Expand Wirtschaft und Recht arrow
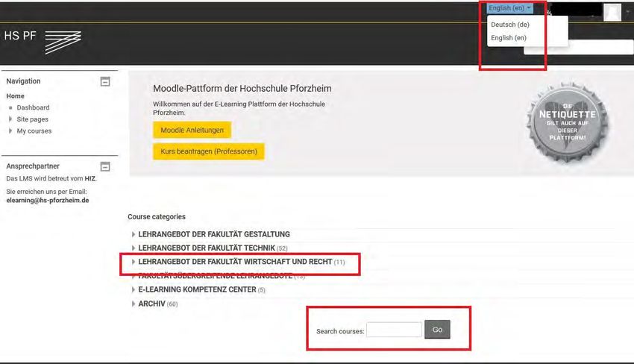This screenshot has width=634, height=364. [134, 262]
